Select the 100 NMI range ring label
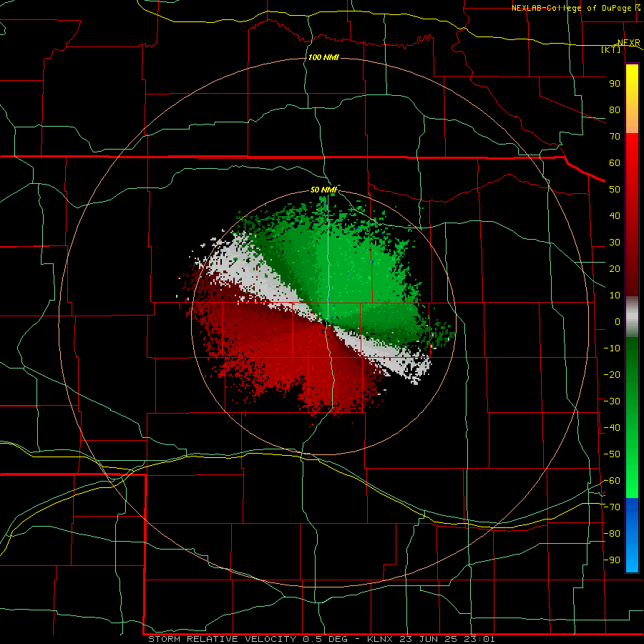Screen dimensions: 644x644 tap(323, 57)
